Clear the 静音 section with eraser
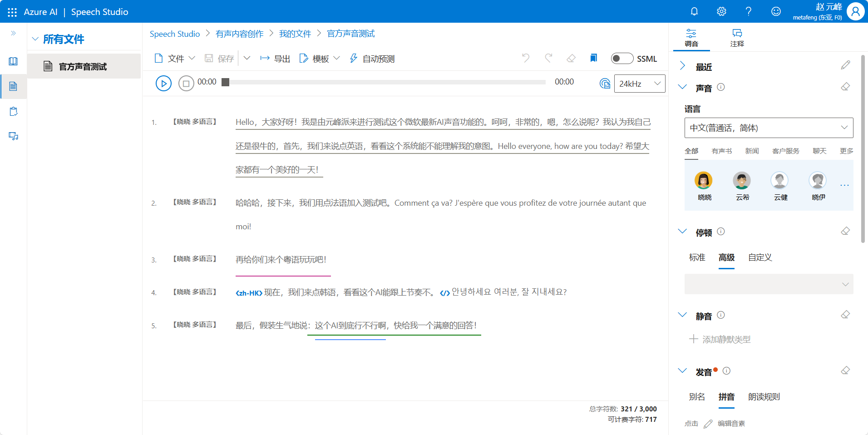This screenshot has width=868, height=435. (x=845, y=315)
